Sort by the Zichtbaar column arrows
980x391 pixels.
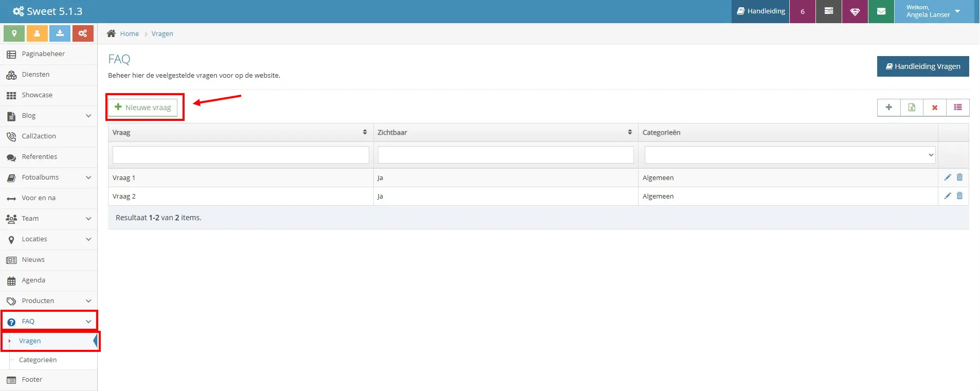pyautogui.click(x=630, y=132)
